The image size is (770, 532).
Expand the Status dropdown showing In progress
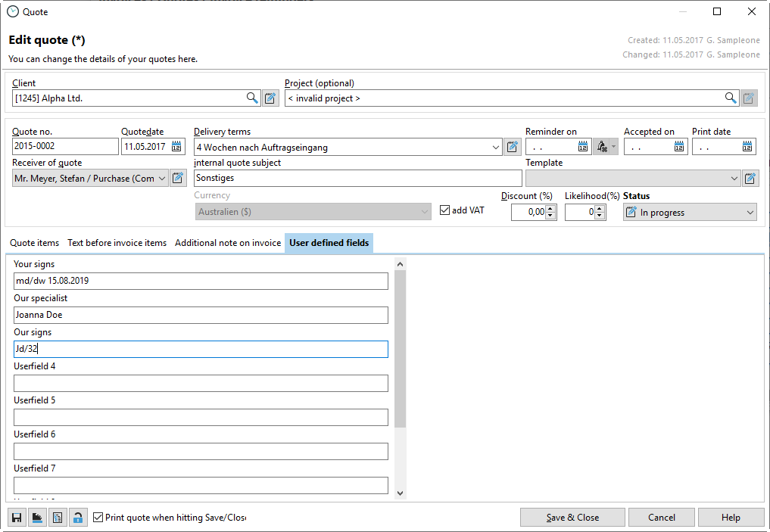[x=750, y=213]
